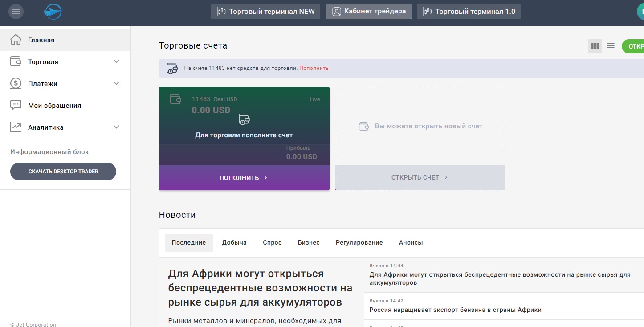Click the Вчера в 14:42 timestamp
644x327 pixels.
pyautogui.click(x=387, y=301)
